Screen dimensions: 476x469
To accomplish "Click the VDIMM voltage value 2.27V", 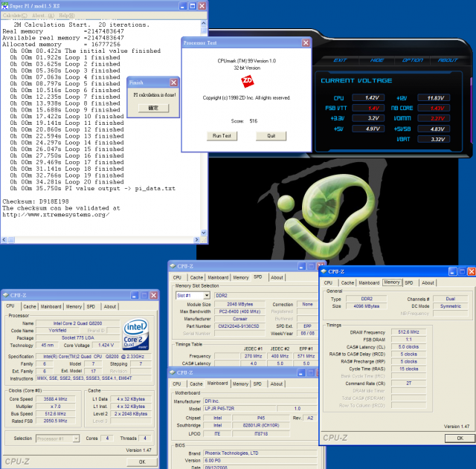I will pos(434,118).
